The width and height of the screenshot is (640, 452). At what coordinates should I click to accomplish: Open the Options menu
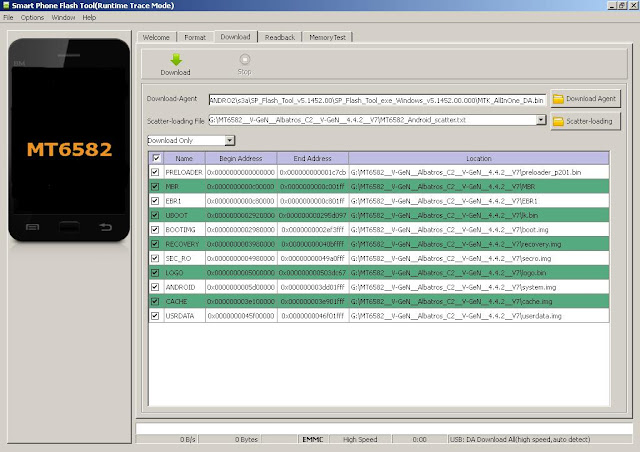pos(32,18)
